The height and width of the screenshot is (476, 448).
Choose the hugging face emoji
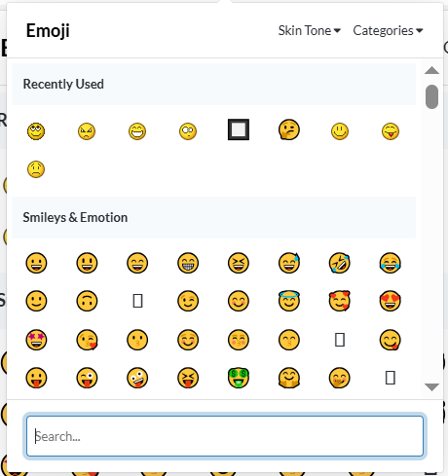click(x=289, y=378)
